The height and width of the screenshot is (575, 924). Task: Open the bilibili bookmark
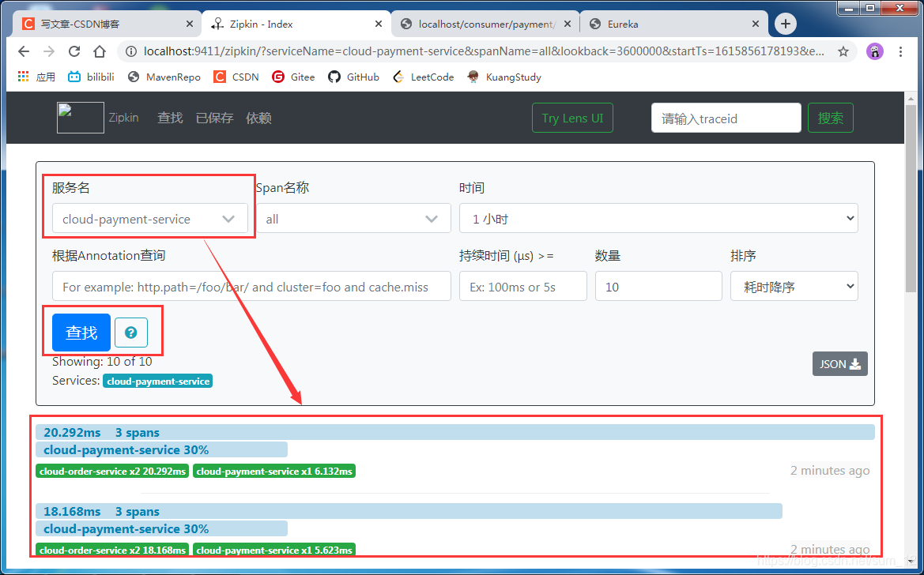tap(91, 77)
